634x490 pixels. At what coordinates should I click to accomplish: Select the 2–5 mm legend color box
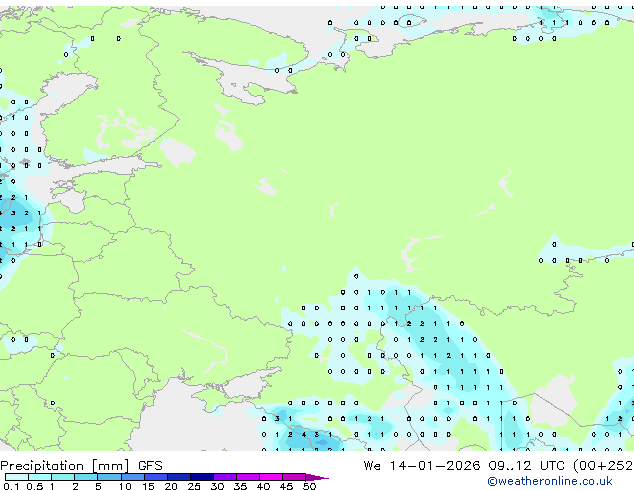click(86, 477)
